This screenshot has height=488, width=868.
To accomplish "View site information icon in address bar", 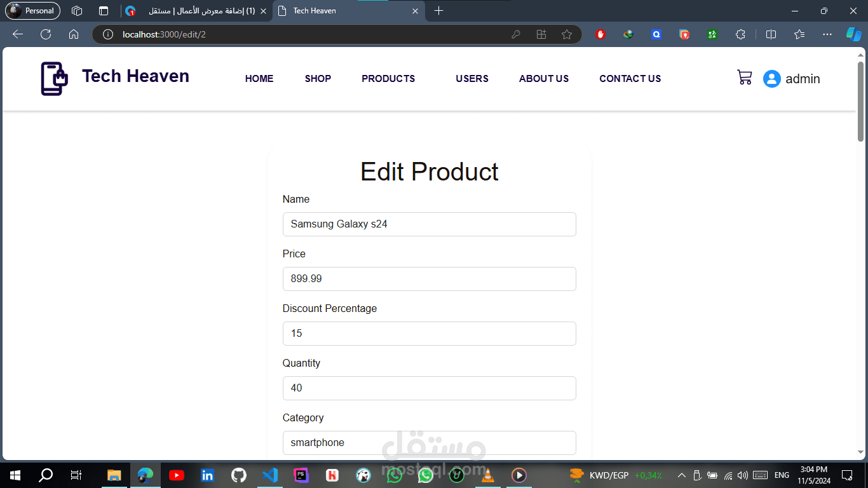I will click(108, 34).
